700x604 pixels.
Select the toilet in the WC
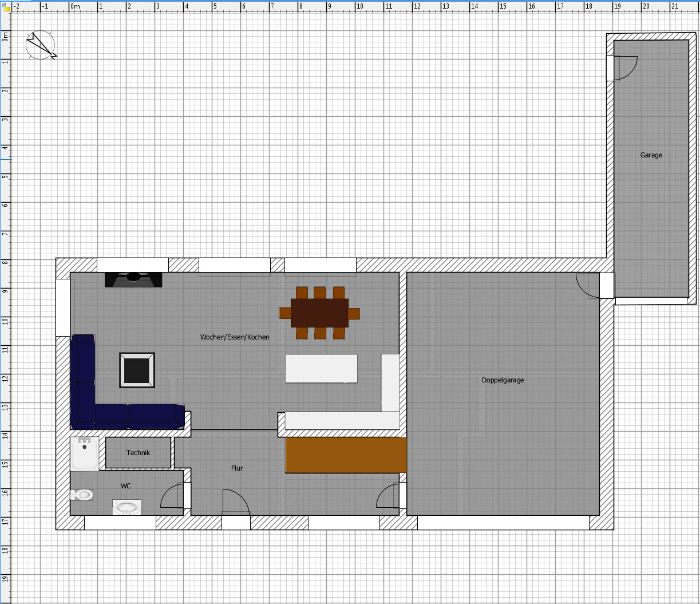(82, 495)
